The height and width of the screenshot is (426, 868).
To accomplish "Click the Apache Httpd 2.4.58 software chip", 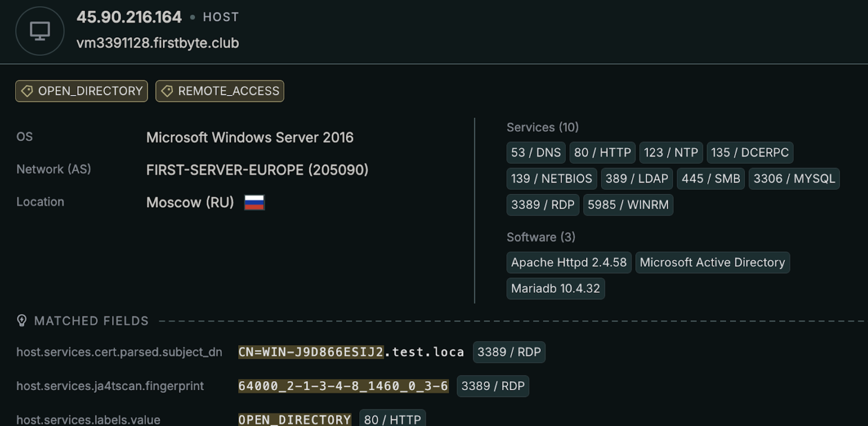I will [568, 262].
